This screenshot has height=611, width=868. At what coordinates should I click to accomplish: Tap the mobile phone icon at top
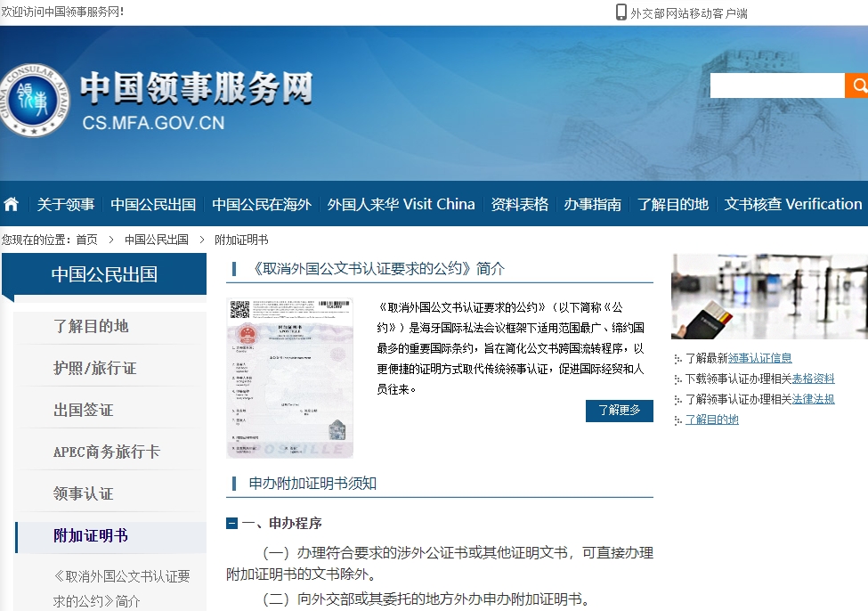(x=621, y=12)
